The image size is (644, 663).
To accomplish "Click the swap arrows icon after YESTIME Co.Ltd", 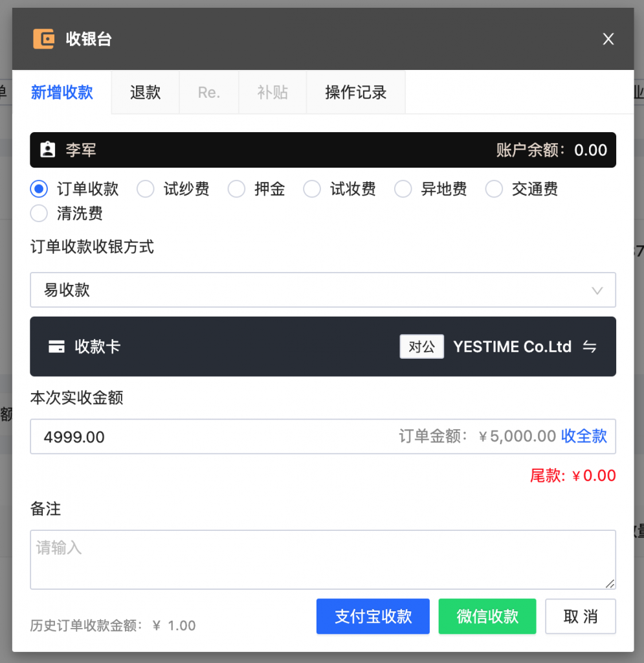I will point(589,346).
